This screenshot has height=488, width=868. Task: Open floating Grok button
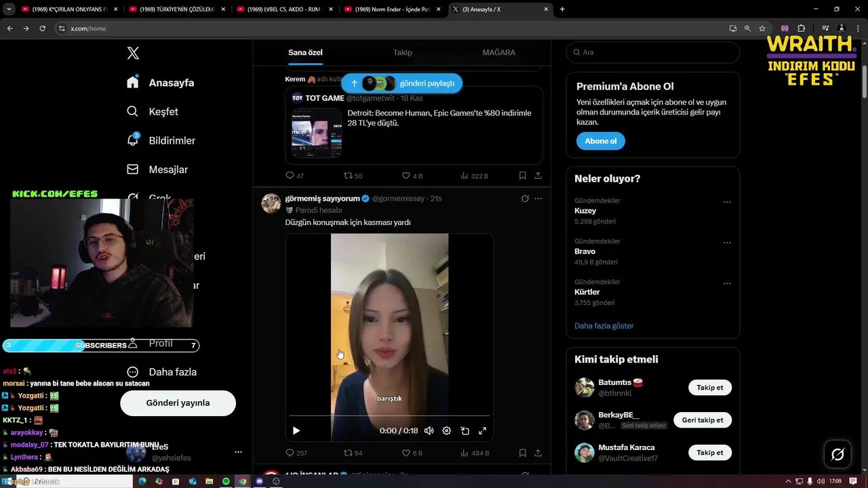pos(837,454)
